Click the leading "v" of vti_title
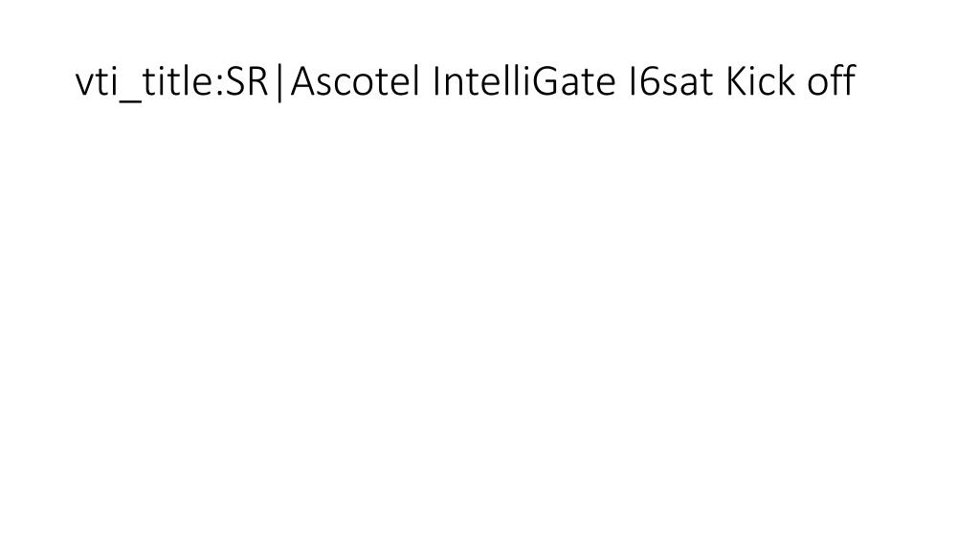The width and height of the screenshot is (980, 551). pyautogui.click(x=84, y=86)
